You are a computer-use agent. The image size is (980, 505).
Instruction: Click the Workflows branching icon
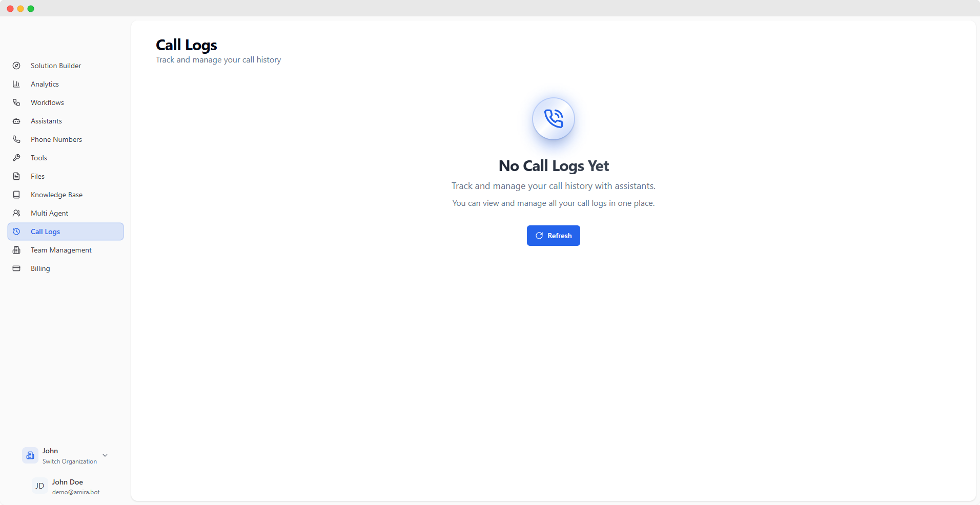click(x=17, y=102)
